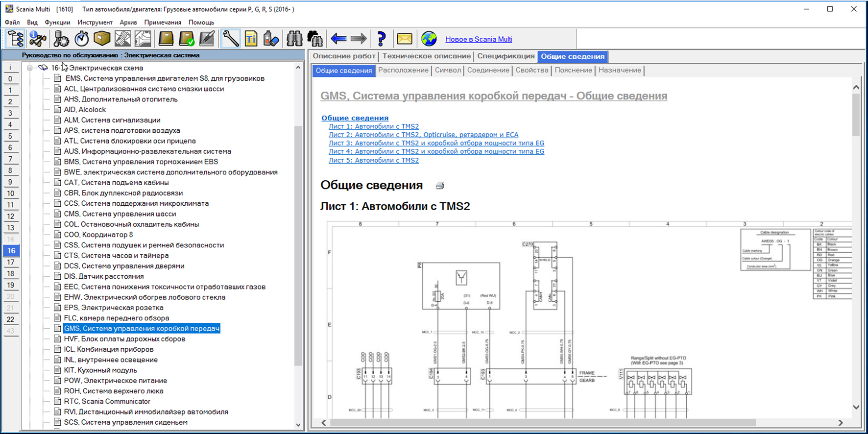Click the binoculars search icon
Image resolution: width=868 pixels, height=434 pixels.
pos(294,39)
